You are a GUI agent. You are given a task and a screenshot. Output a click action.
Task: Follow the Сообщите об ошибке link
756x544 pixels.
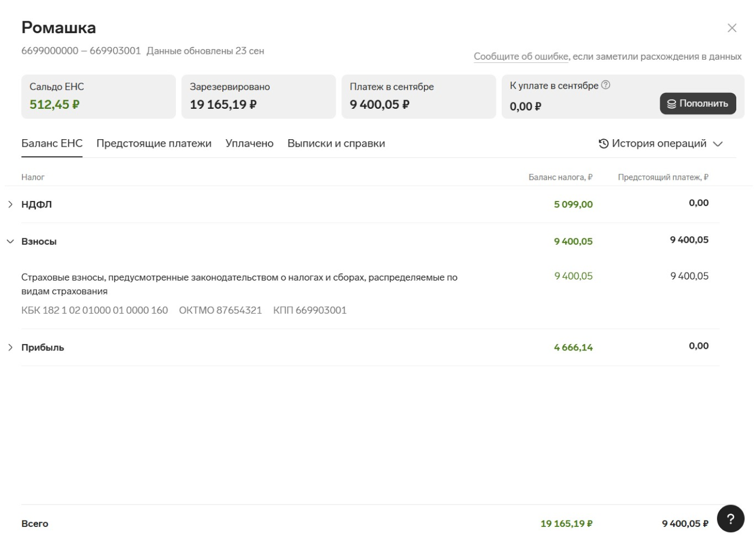[521, 57]
